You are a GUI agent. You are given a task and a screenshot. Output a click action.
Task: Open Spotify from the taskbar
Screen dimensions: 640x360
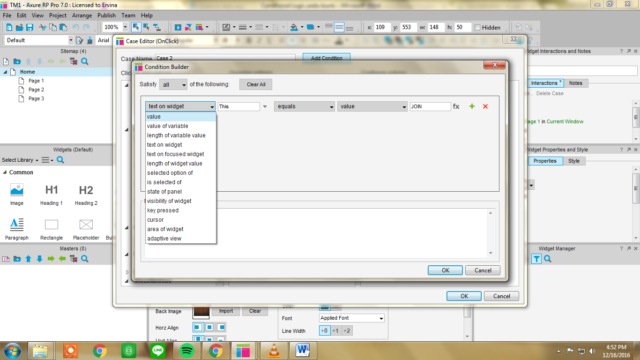coord(187,351)
